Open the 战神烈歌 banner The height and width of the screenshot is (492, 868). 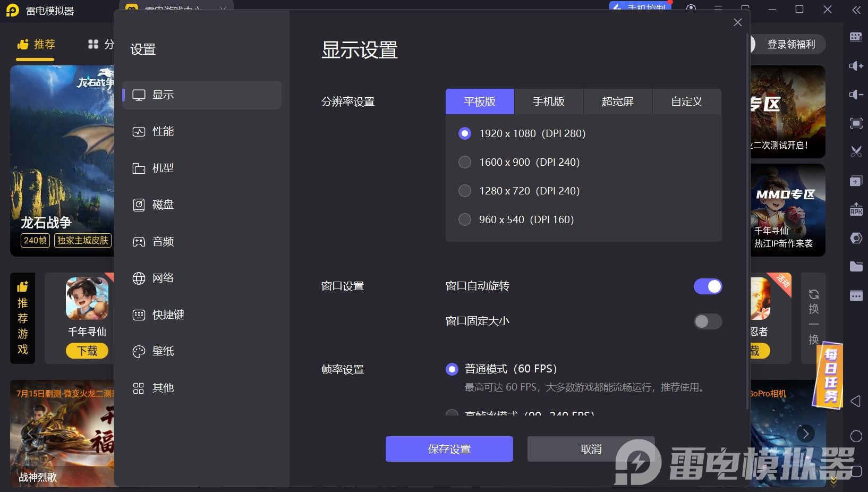click(x=62, y=434)
